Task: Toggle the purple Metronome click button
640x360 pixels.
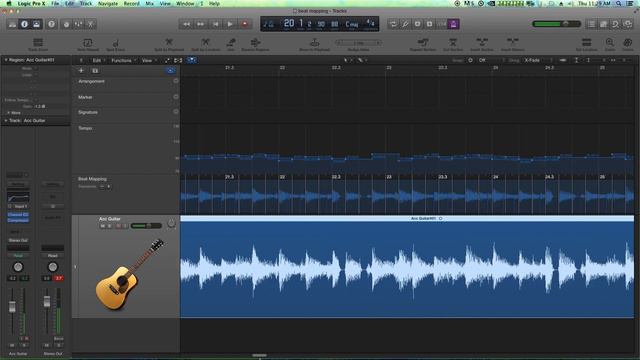Action: pyautogui.click(x=453, y=24)
